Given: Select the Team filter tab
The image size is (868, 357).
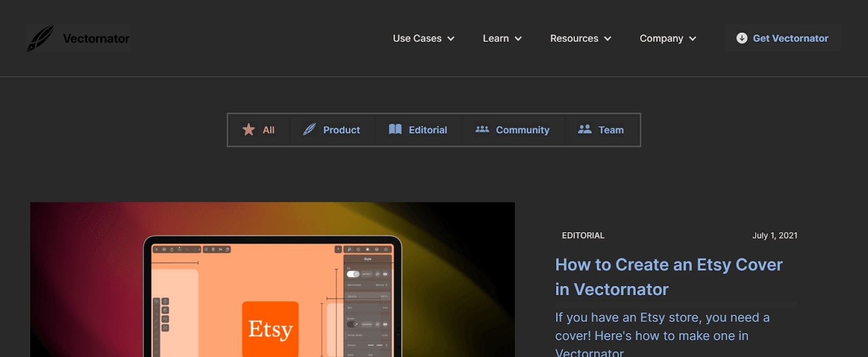Looking at the screenshot, I should click(601, 130).
